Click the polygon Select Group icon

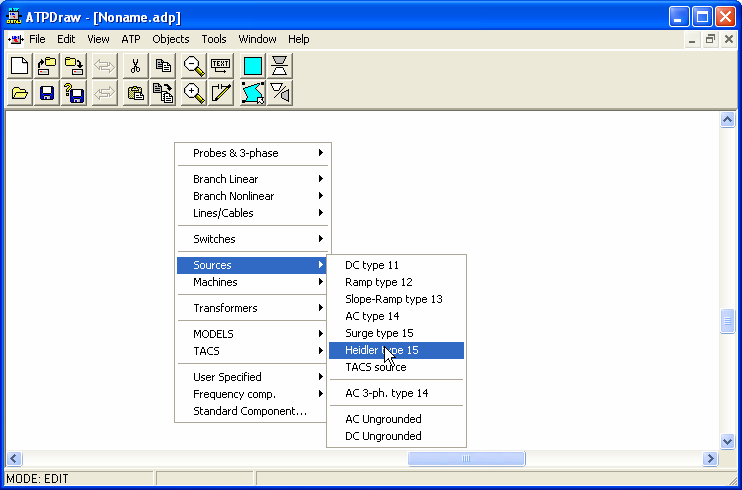(x=253, y=93)
